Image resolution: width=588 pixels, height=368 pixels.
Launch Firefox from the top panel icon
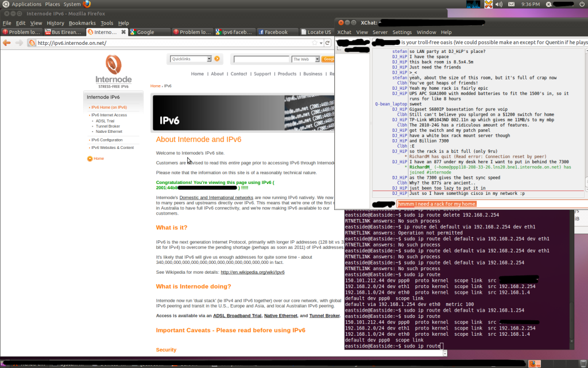click(87, 4)
